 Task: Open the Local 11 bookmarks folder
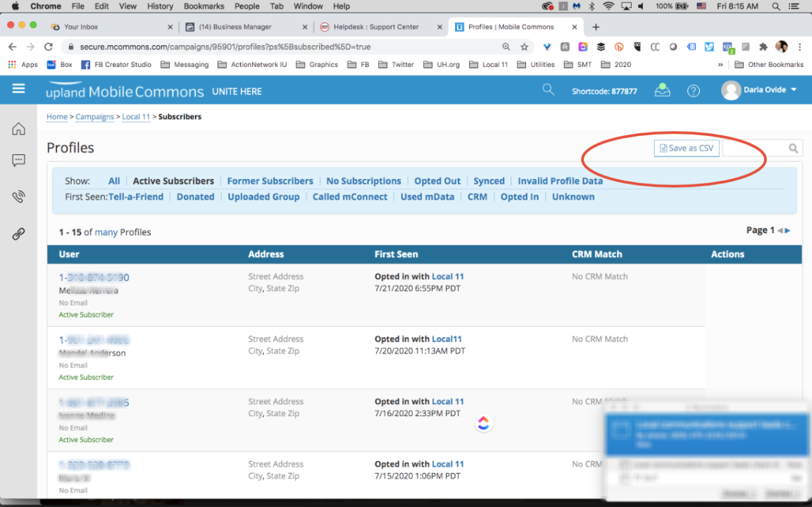coord(488,65)
